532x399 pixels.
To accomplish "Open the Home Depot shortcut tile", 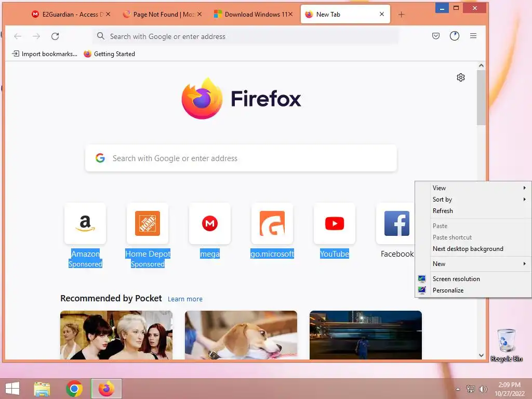I will [x=148, y=223].
